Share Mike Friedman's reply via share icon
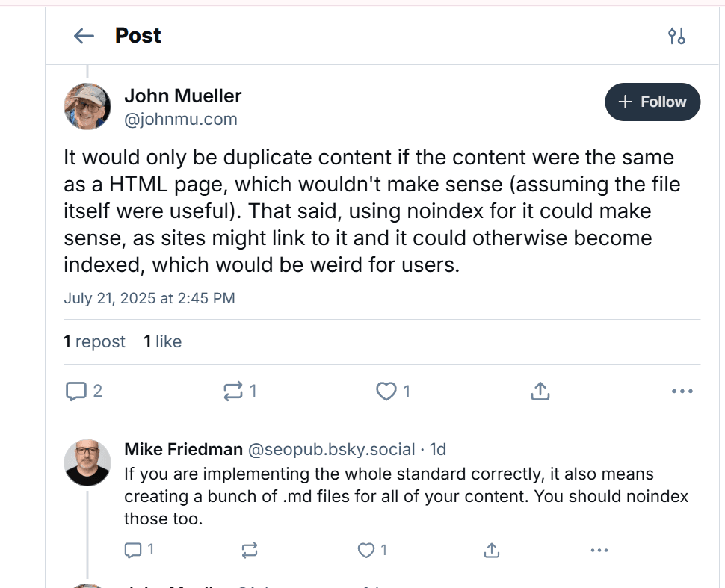Image resolution: width=725 pixels, height=588 pixels. pos(491,551)
